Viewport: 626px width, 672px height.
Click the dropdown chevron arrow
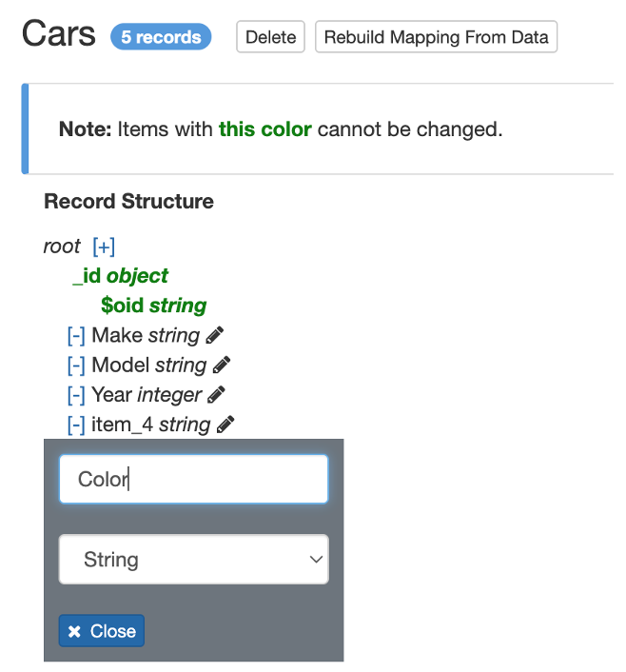317,560
